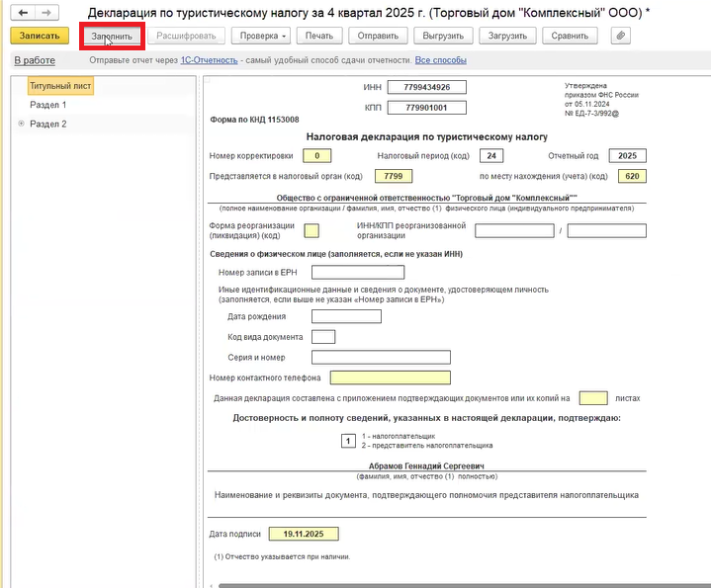Screen dimensions: 711x588
Task: Click the Выгрузить toolbar button
Action: tap(442, 36)
